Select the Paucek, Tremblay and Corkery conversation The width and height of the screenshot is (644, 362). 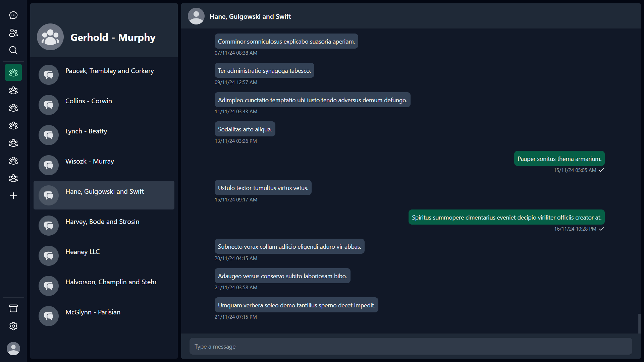coord(104,74)
